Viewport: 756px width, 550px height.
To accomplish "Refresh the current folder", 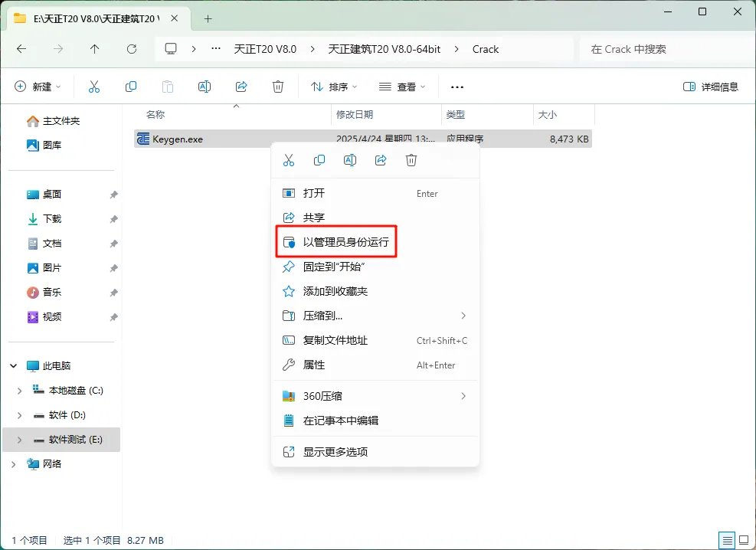I will point(132,49).
